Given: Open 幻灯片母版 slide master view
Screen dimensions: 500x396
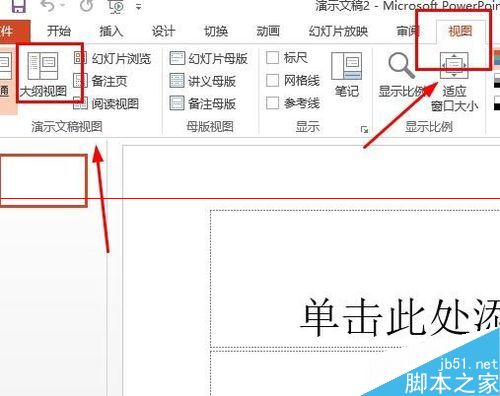Looking at the screenshot, I should coord(209,59).
